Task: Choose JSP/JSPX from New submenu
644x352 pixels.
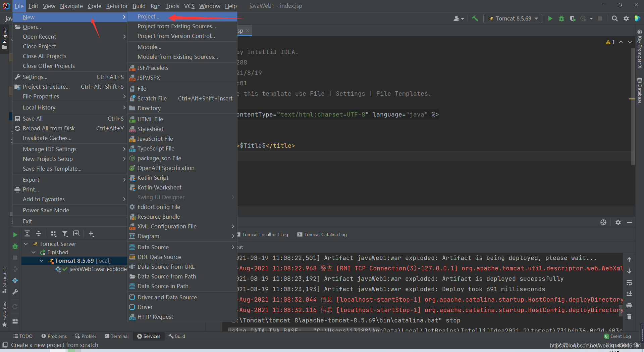Action: click(182, 78)
